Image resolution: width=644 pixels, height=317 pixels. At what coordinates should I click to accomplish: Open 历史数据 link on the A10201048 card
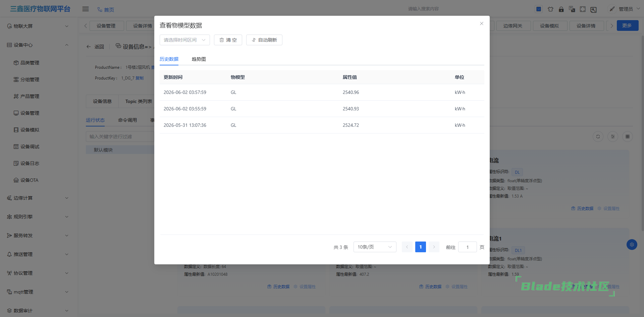click(x=278, y=287)
